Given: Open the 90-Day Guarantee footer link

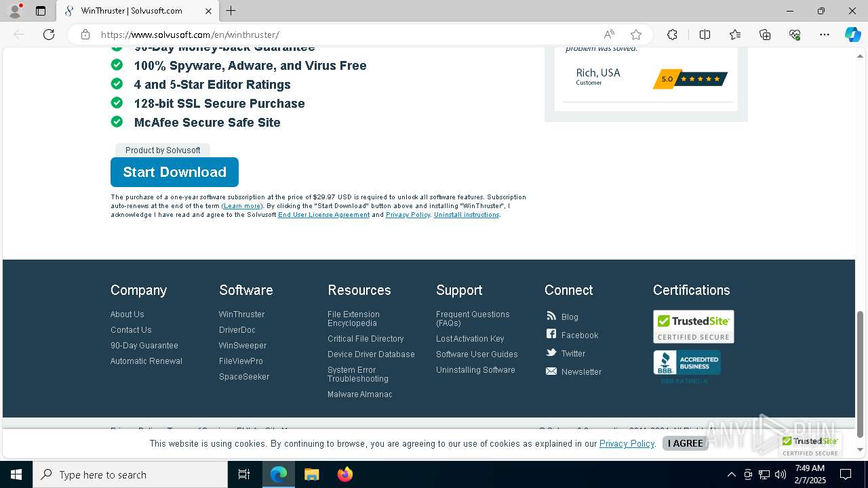Looking at the screenshot, I should (x=144, y=346).
